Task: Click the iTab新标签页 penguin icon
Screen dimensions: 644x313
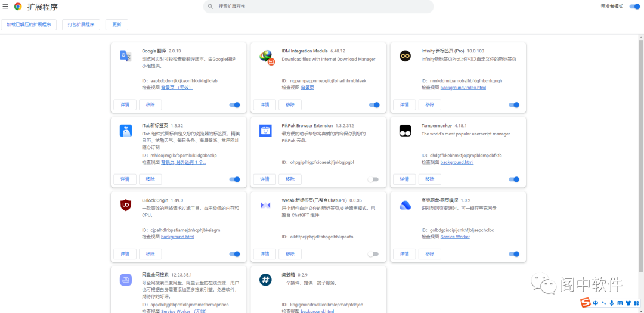Action: [x=125, y=131]
